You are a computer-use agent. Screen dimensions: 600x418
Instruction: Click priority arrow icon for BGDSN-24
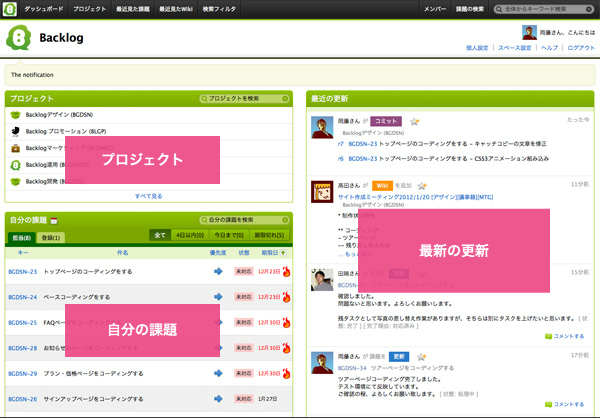click(218, 297)
